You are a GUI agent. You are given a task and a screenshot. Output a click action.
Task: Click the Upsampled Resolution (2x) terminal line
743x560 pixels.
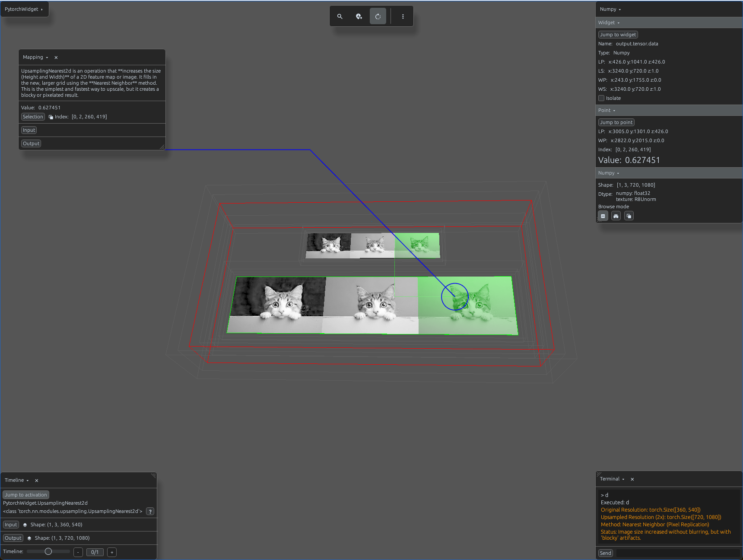point(661,517)
